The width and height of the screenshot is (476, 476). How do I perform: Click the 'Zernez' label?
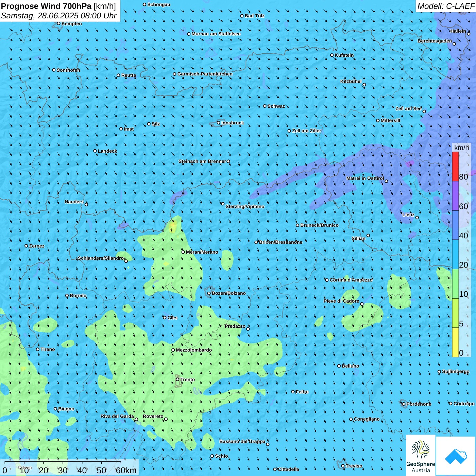(x=37, y=246)
